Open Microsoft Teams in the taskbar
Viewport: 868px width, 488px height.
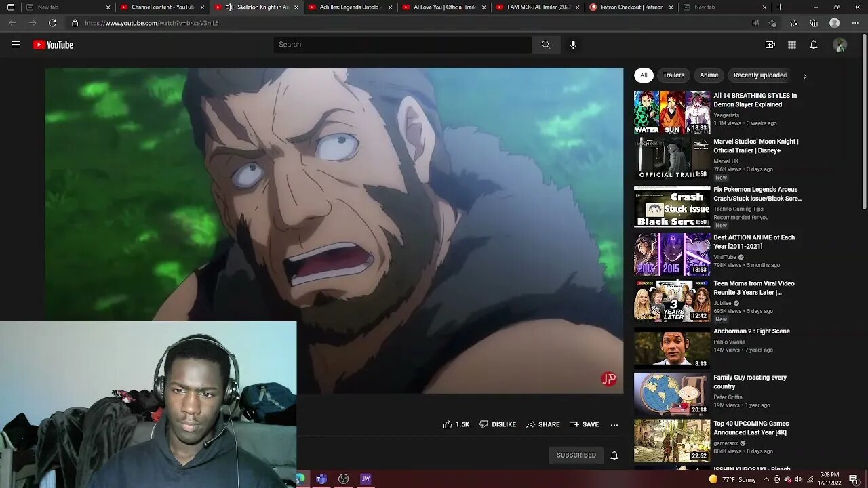321,479
